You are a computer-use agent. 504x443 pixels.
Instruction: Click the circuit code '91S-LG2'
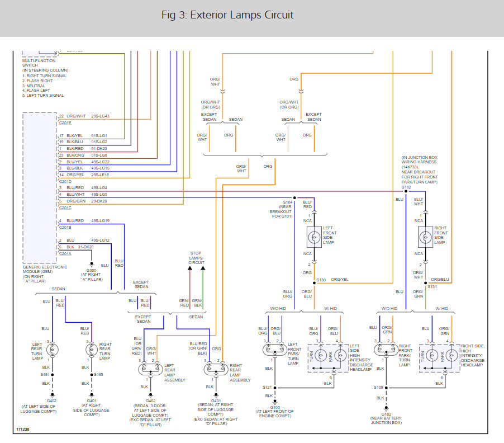[99, 142]
